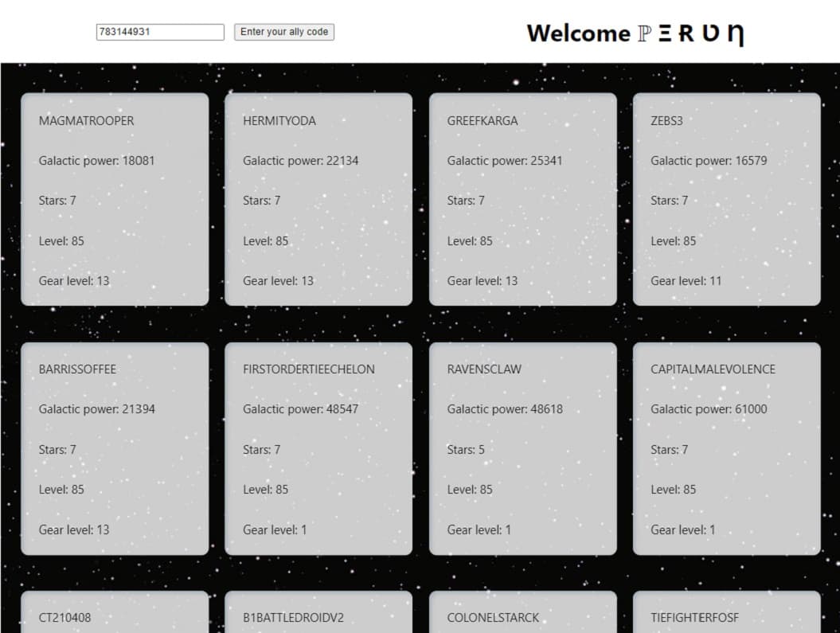840x633 pixels.
Task: Click the Stars value on ZEBS3 card
Action: 669,201
